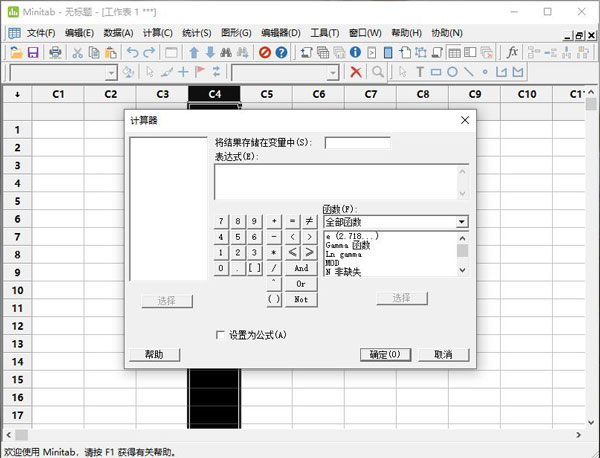Click the calculator keypad 7 button
The height and width of the screenshot is (458, 600).
coord(221,221)
